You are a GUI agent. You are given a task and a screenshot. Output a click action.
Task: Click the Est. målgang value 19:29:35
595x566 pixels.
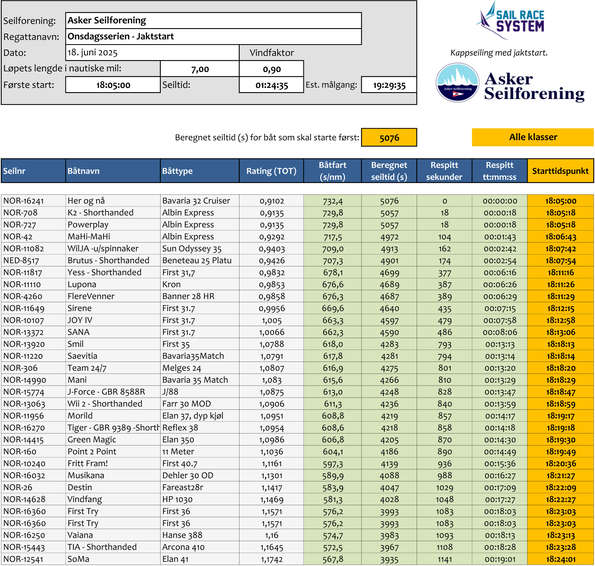pyautogui.click(x=389, y=85)
